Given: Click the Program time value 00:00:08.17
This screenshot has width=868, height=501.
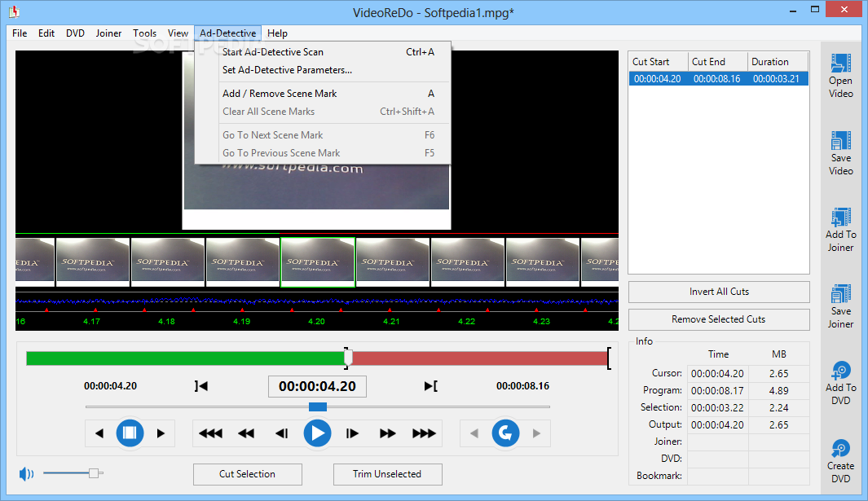Looking at the screenshot, I should (717, 391).
